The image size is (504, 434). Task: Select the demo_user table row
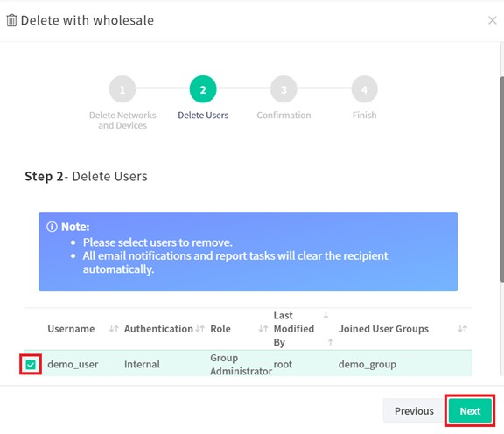point(248,364)
